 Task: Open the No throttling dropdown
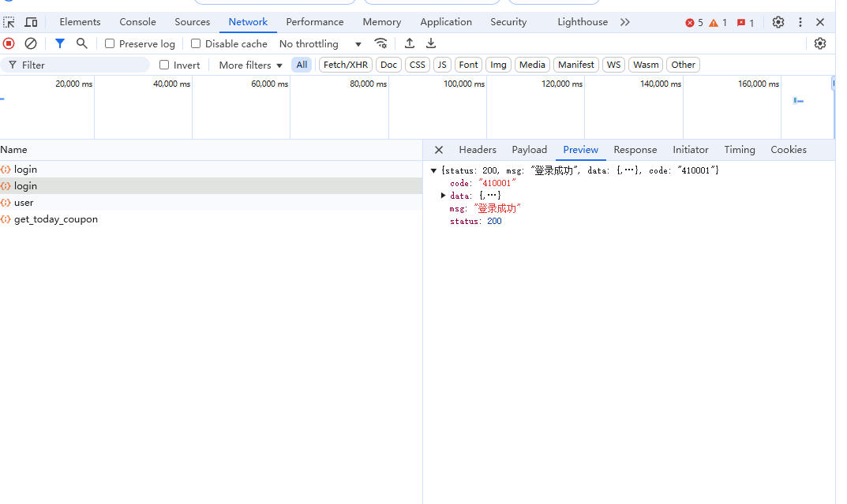pos(320,44)
